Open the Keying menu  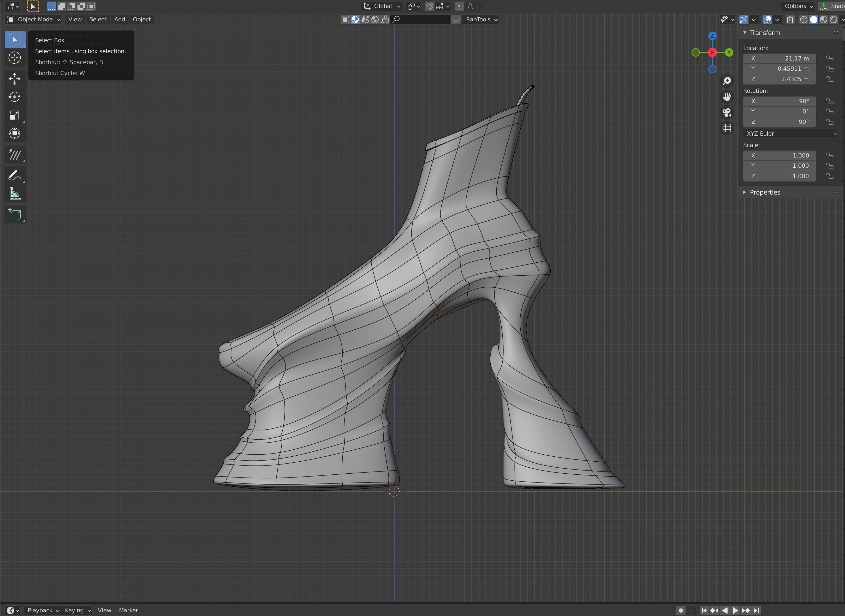pyautogui.click(x=78, y=611)
